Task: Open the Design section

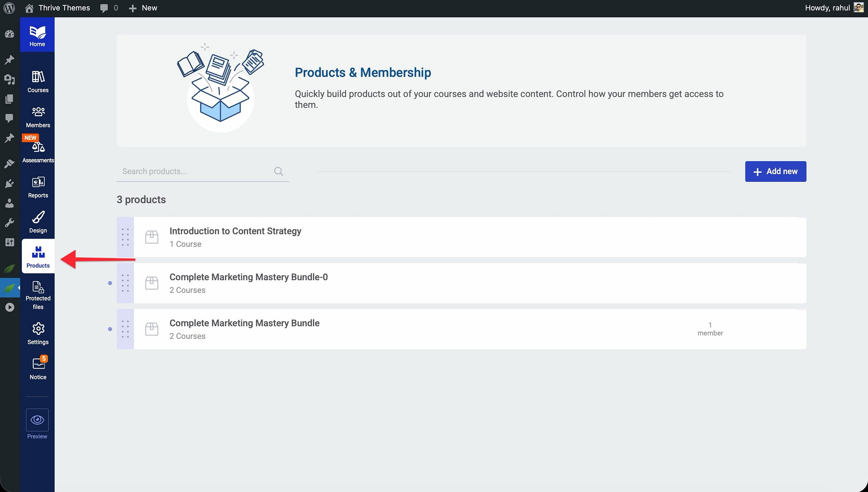Action: (38, 222)
